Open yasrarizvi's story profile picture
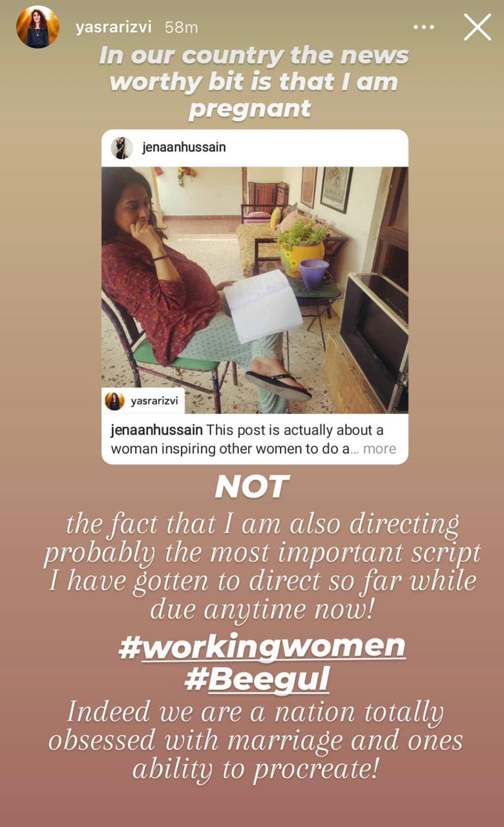Screen dimensions: 504x827 point(37,27)
